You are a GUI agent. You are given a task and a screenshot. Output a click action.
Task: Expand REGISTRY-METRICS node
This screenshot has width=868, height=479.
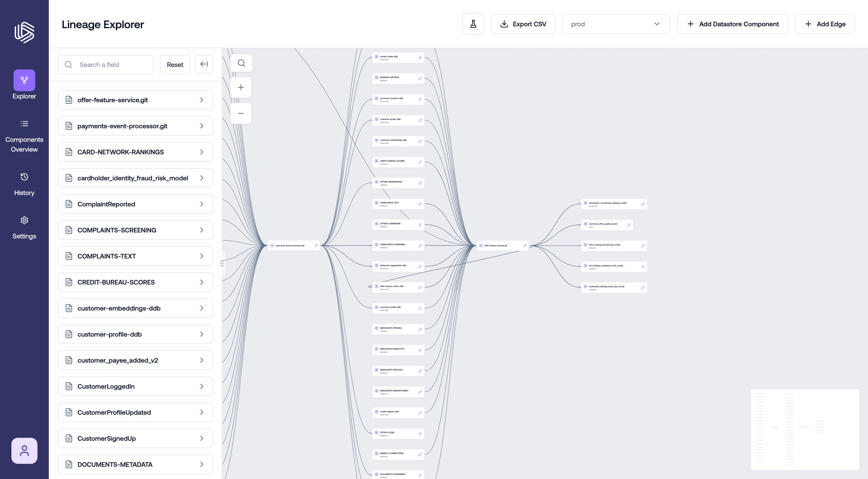420,78
